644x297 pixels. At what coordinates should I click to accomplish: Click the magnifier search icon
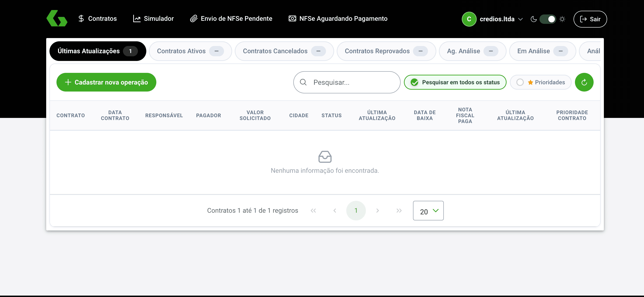coord(303,82)
